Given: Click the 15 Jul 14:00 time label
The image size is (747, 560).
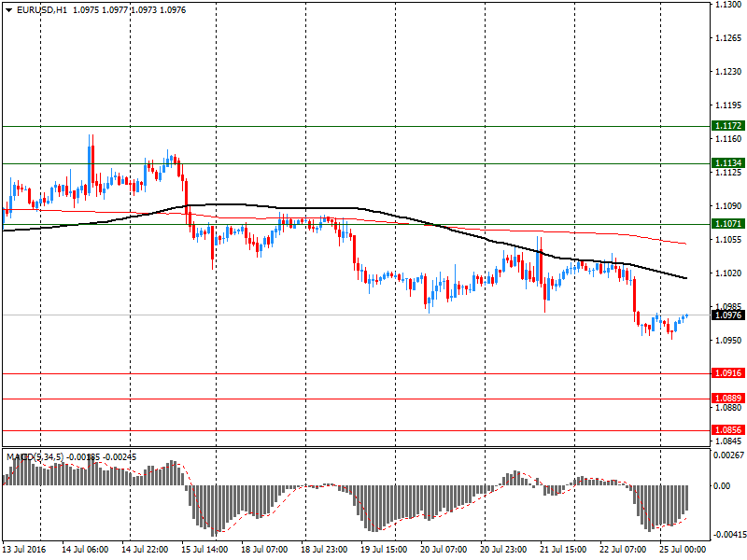Looking at the screenshot, I should (204, 550).
